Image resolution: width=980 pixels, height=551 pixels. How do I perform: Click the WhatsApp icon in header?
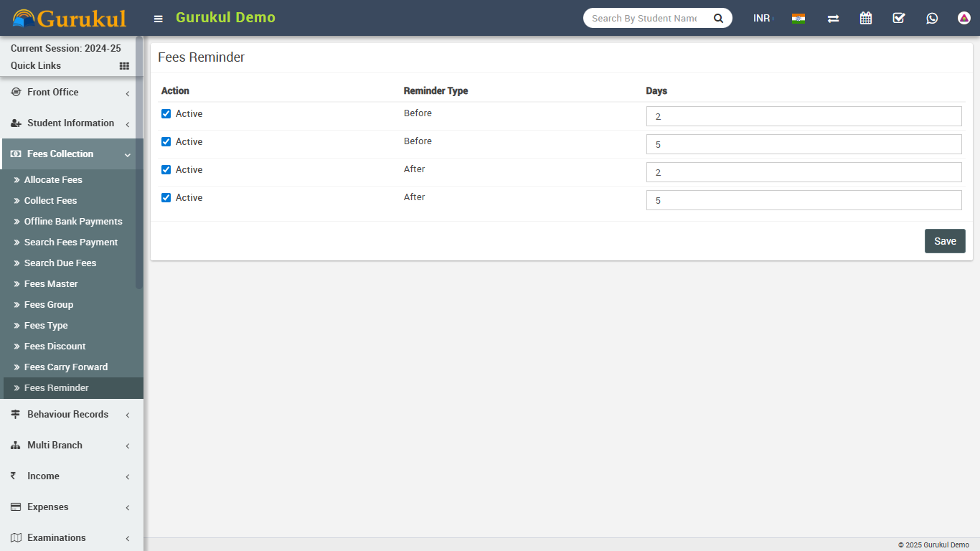click(x=932, y=18)
